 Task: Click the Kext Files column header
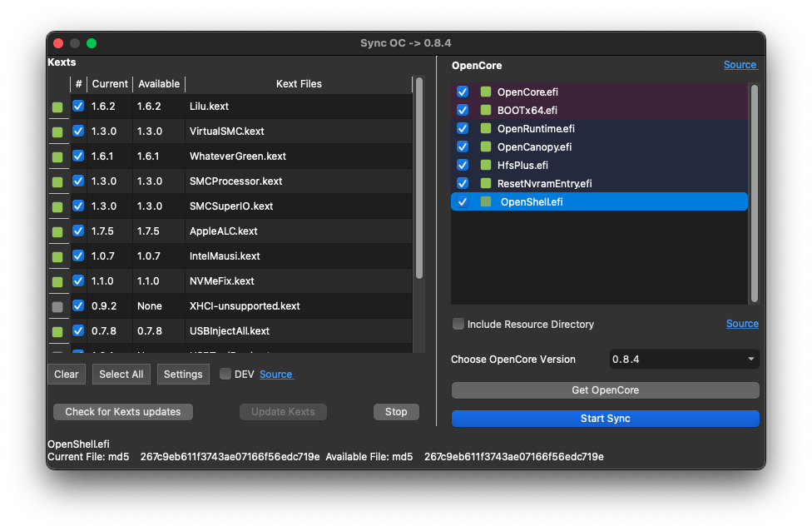(299, 84)
